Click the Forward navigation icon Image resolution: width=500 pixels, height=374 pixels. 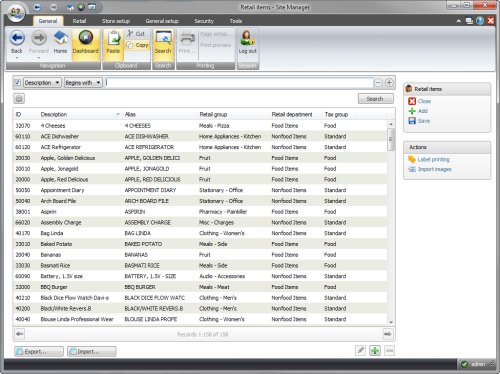(x=39, y=39)
